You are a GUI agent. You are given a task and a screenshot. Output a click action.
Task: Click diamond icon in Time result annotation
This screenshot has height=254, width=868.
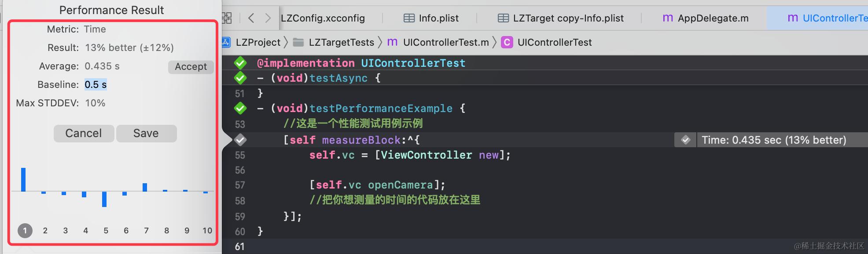point(686,140)
